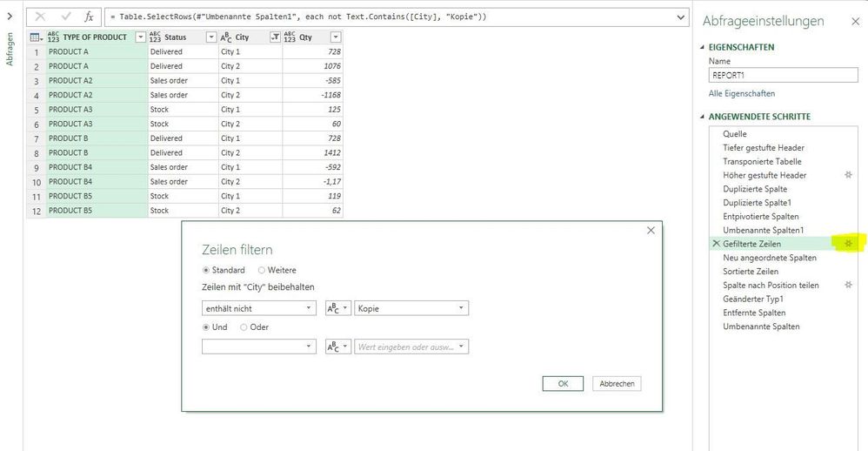Viewport: 868px width, 451px height.
Task: Open the City column active filter button
Action: coord(275,37)
